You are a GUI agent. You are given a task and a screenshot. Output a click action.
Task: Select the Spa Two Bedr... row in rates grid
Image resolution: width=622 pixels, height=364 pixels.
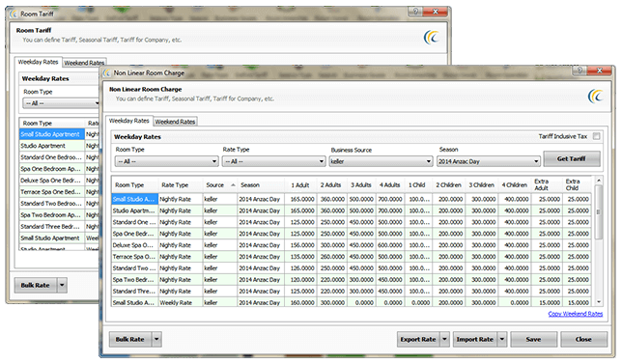point(351,280)
